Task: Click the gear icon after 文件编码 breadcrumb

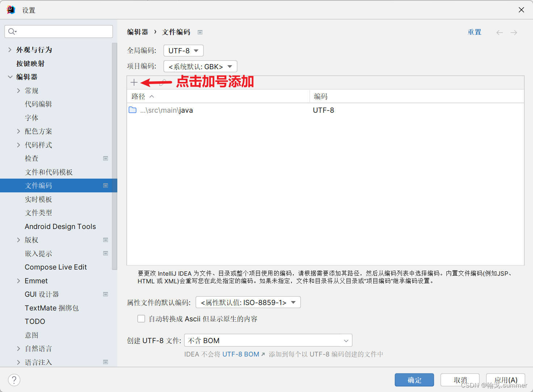Action: pyautogui.click(x=200, y=32)
